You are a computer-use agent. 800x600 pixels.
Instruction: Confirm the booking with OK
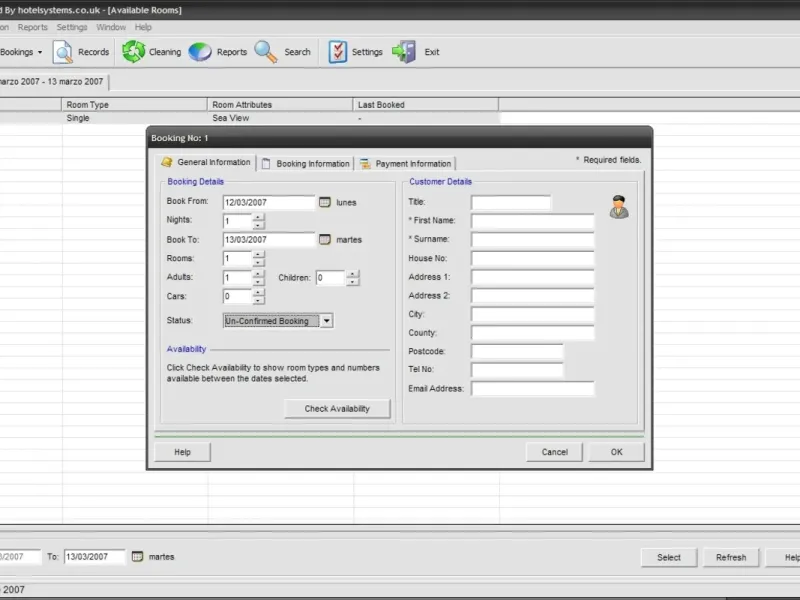(616, 452)
